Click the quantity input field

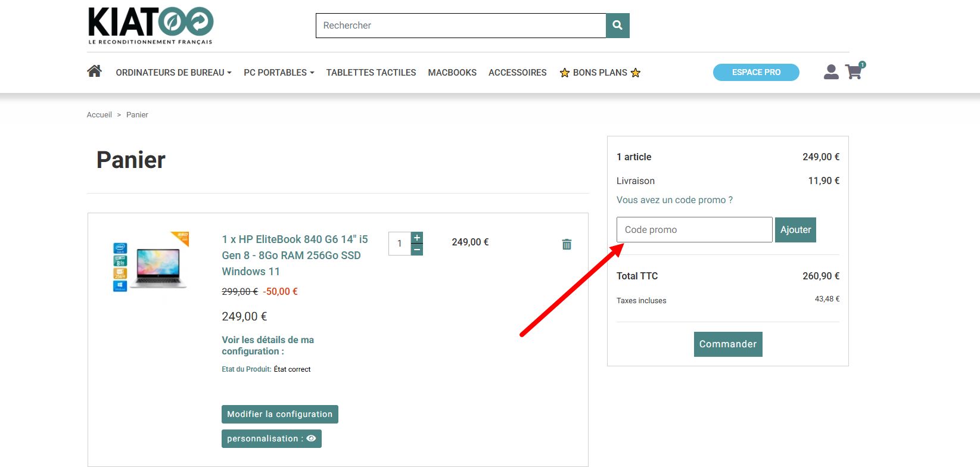400,244
